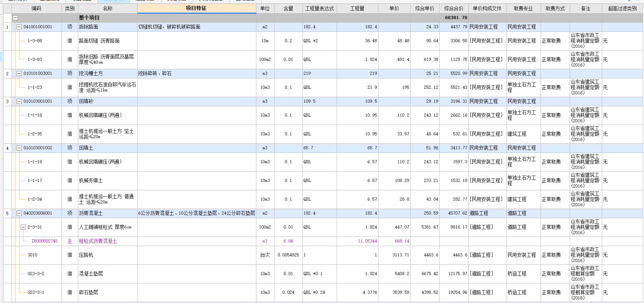Select quota code 1-3-93
Screen dimensions: 644x303
[35, 59]
